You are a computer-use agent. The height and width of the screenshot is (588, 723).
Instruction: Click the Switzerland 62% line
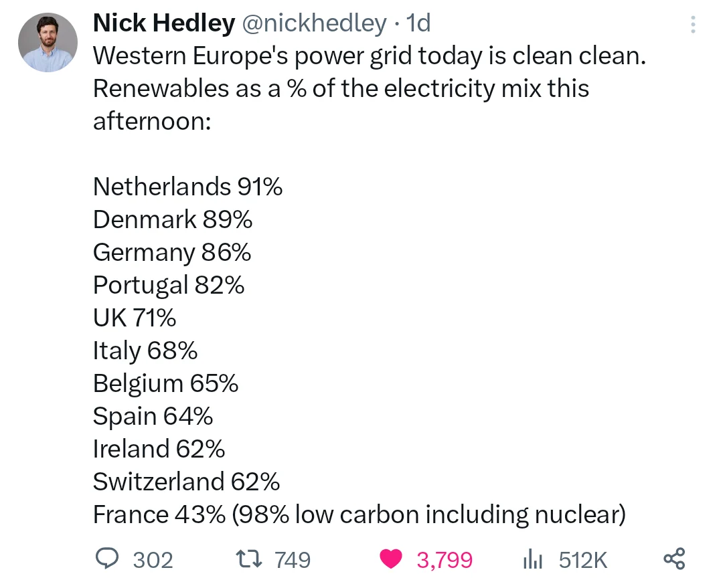coord(186,482)
